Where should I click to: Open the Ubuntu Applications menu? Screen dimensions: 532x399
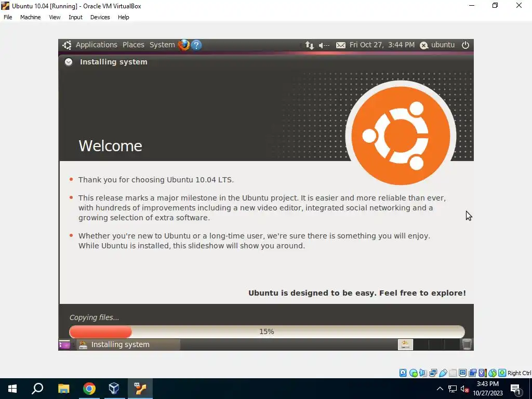coord(96,45)
